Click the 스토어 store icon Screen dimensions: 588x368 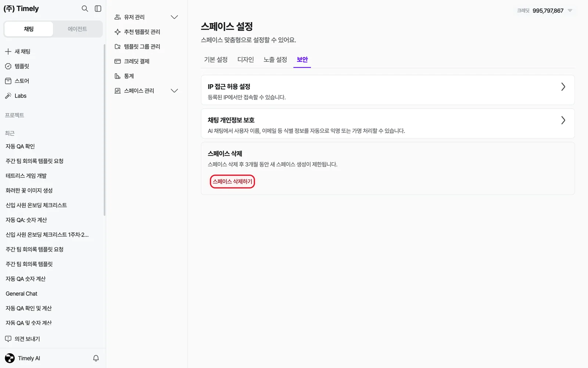tap(8, 81)
